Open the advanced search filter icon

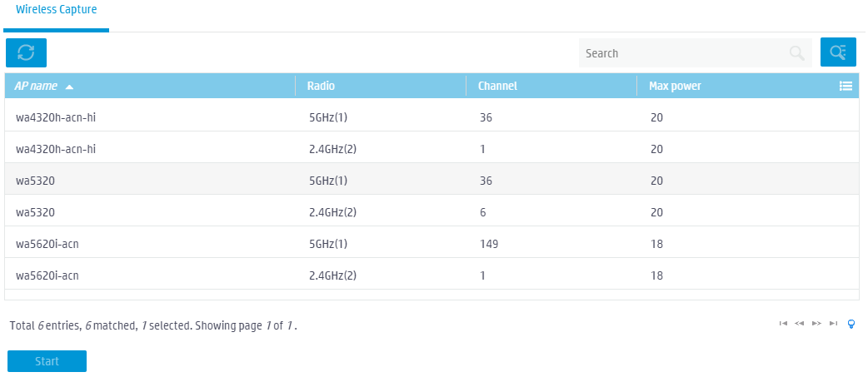pos(838,52)
